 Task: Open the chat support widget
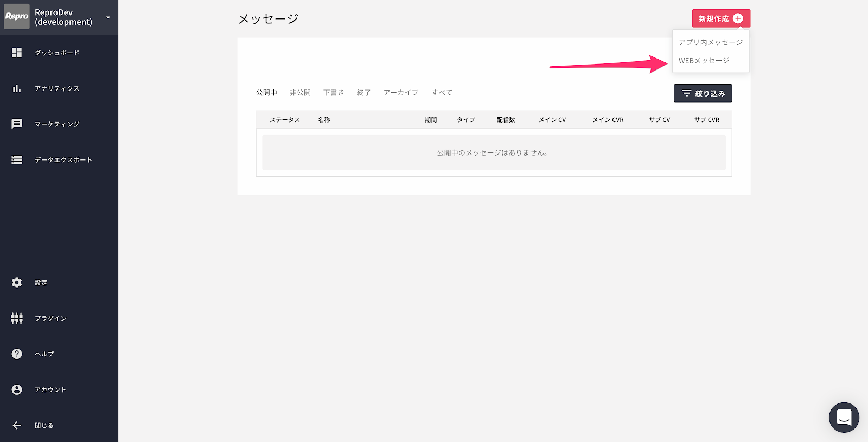844,418
